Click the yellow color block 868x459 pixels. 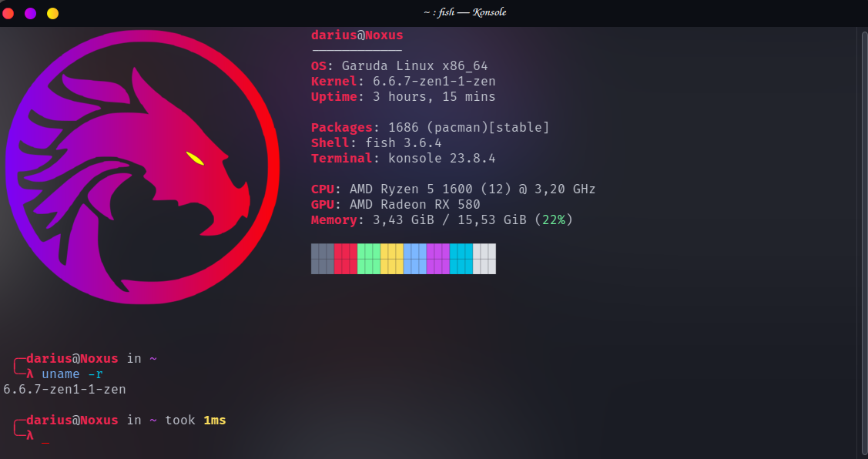tap(392, 259)
